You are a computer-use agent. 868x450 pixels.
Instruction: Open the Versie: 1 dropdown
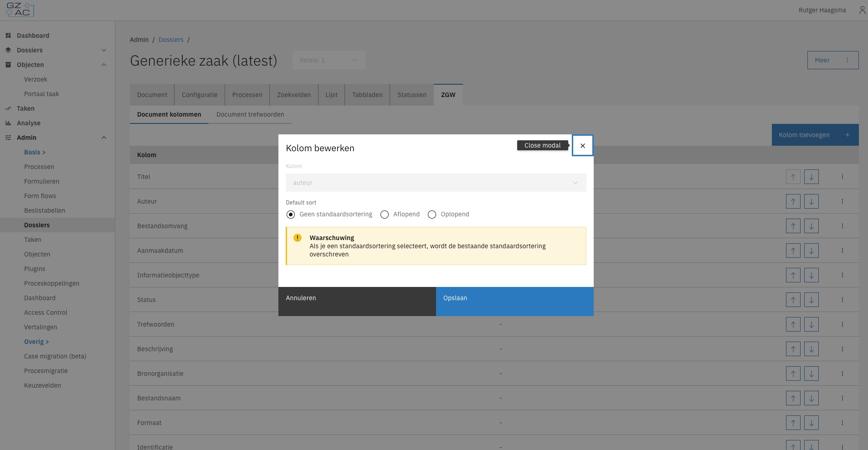pyautogui.click(x=329, y=60)
